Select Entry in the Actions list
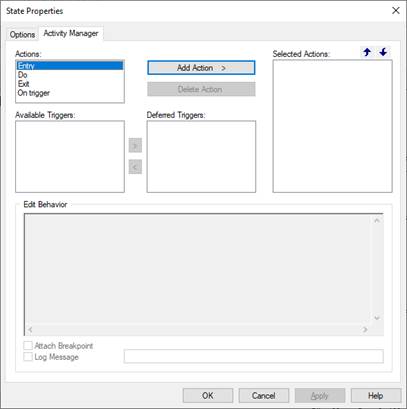 (70, 66)
